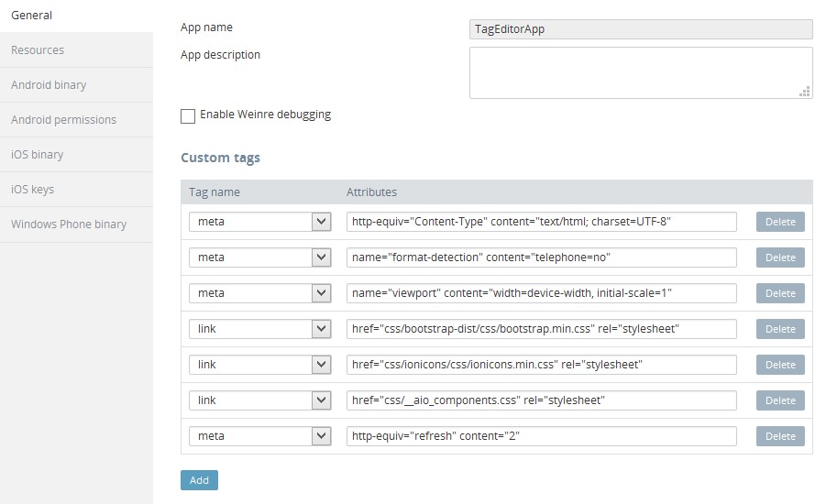
Task: Open tag name dropdown for bootstrap.min.css row
Action: click(x=259, y=329)
